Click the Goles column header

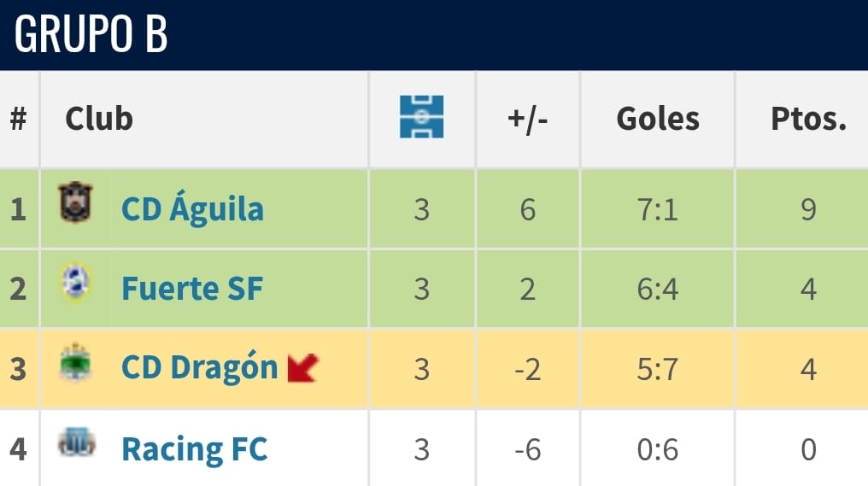point(658,119)
